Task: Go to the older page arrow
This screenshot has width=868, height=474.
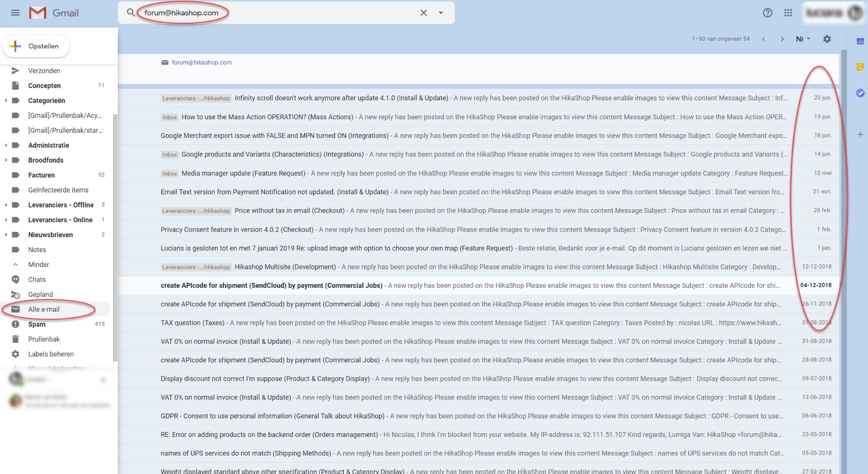Action: (x=782, y=39)
